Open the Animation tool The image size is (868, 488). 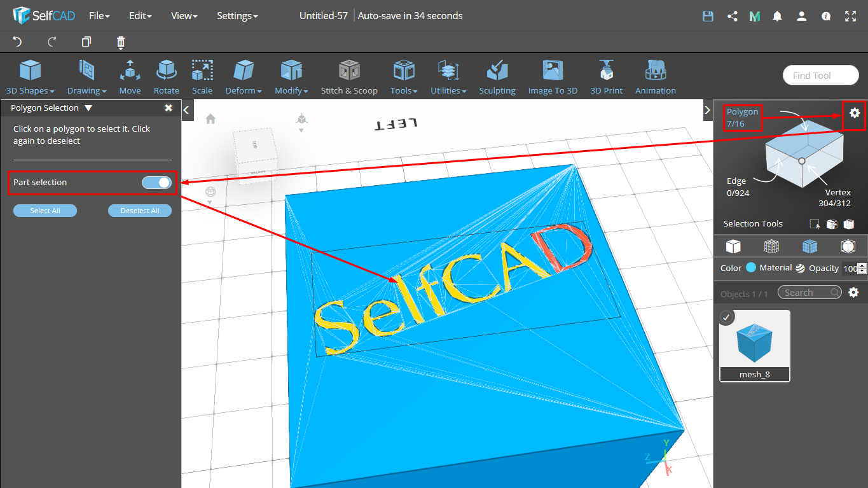pos(655,76)
